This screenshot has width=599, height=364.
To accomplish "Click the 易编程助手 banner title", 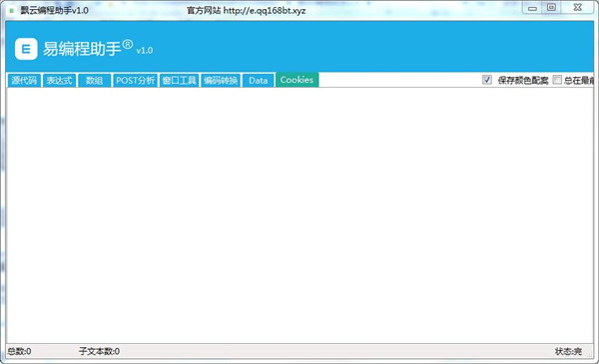I will click(x=82, y=49).
